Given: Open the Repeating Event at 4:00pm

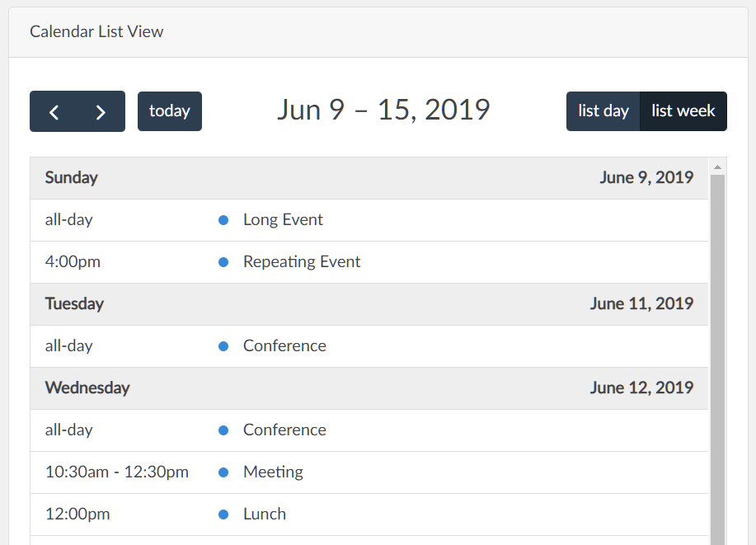Looking at the screenshot, I should pos(302,262).
